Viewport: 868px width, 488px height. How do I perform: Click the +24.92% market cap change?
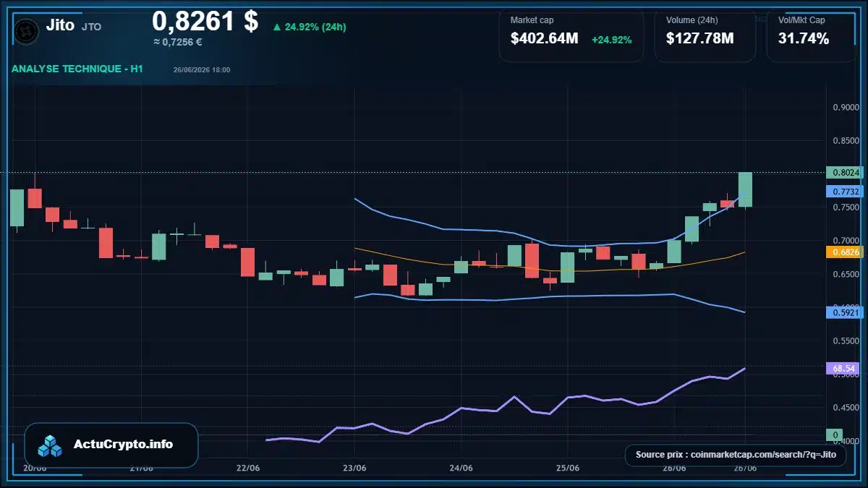tap(612, 40)
